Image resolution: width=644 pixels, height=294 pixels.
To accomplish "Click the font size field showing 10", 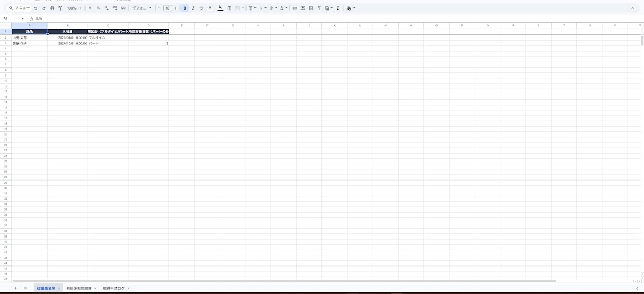I will pyautogui.click(x=167, y=8).
